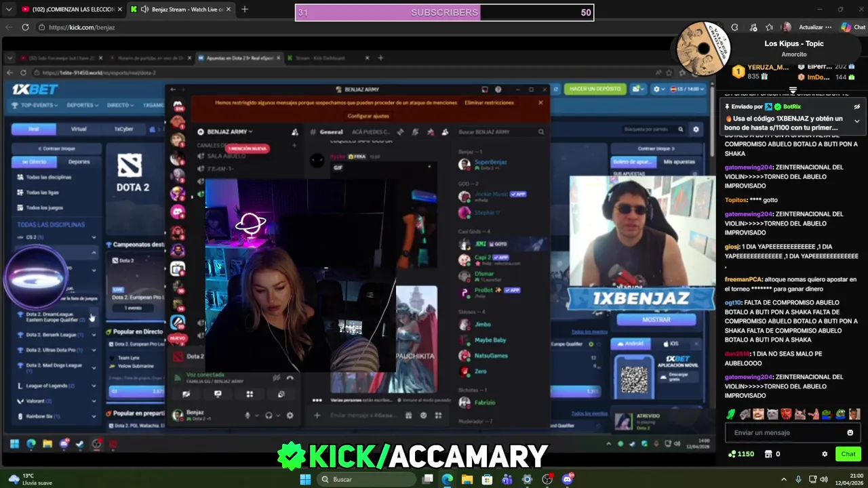Mute the Benjaz Stream tab audio
The height and width of the screenshot is (488, 868).
pos(144,9)
